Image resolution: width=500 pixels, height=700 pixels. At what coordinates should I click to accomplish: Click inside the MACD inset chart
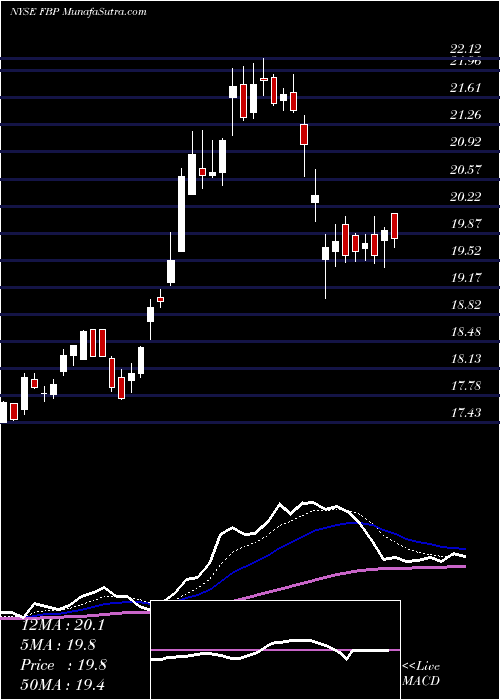275,650
